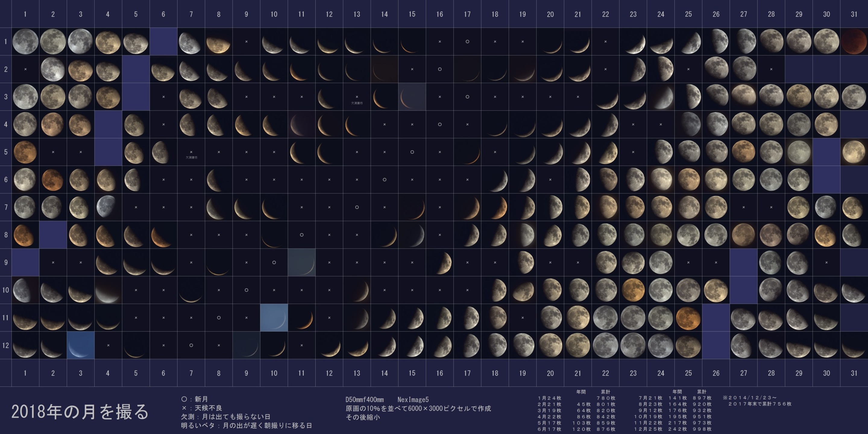Select the gibbous moon on September 19

[x=523, y=263]
